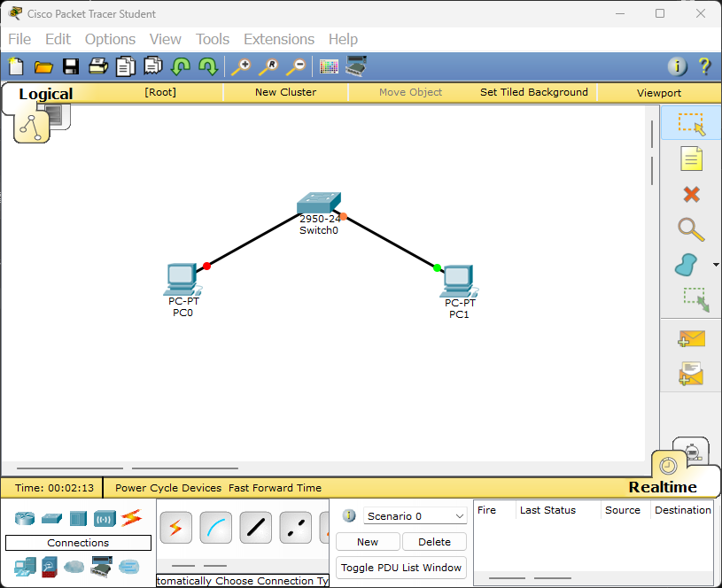Choose the Copper Cross-Over dashed cable
This screenshot has height=588, width=722.
[296, 527]
